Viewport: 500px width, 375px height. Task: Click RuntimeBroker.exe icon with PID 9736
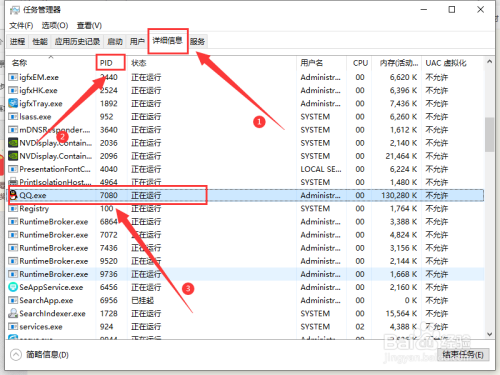pyautogui.click(x=13, y=274)
